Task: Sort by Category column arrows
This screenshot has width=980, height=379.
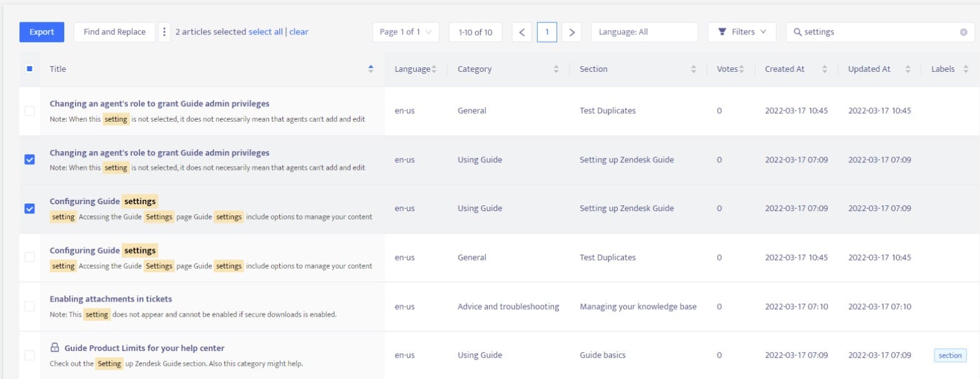Action: coord(556,69)
